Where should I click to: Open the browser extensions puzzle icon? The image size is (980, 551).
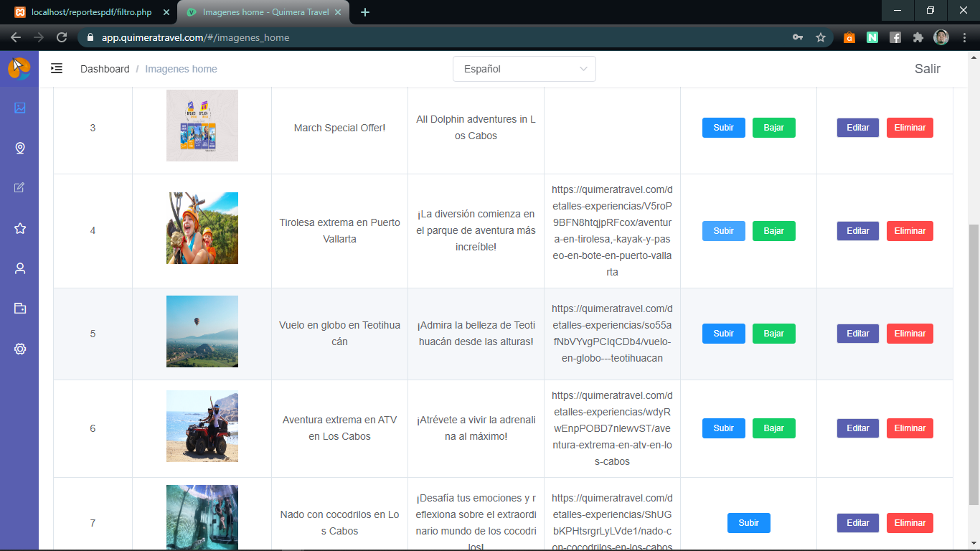pyautogui.click(x=918, y=37)
